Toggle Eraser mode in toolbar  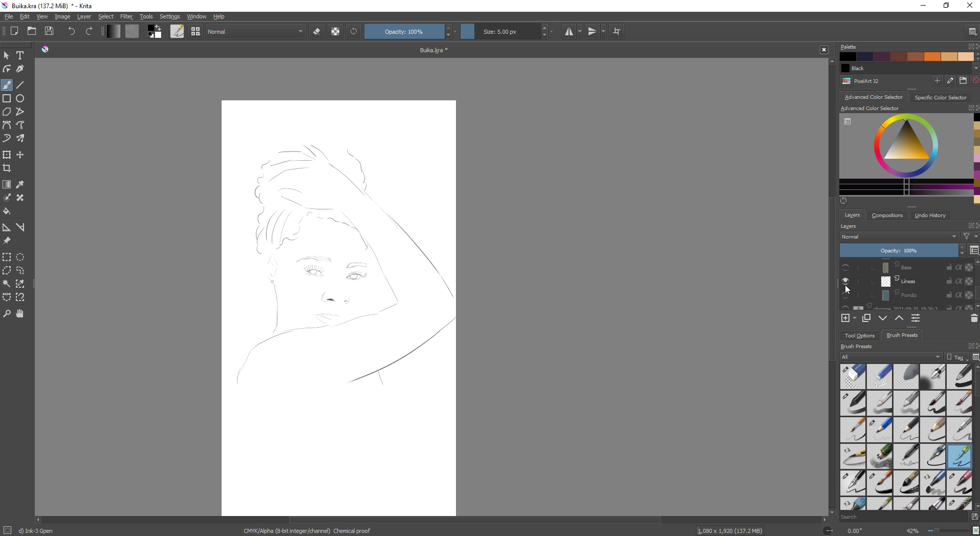(317, 31)
